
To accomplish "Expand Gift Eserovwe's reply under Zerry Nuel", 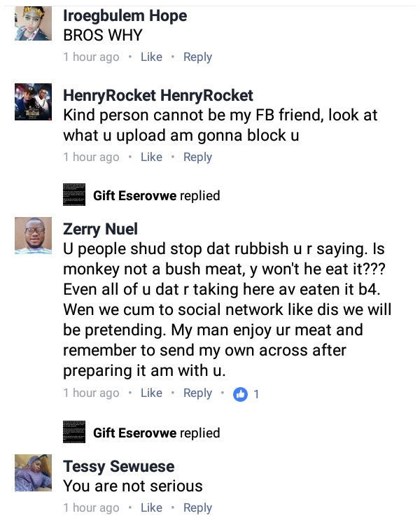I will 156,433.
